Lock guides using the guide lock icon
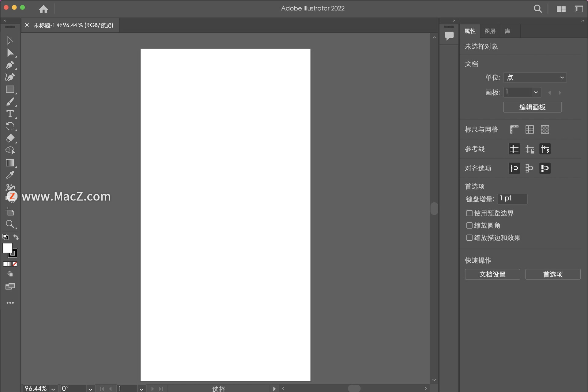This screenshot has height=392, width=588. pos(530,149)
